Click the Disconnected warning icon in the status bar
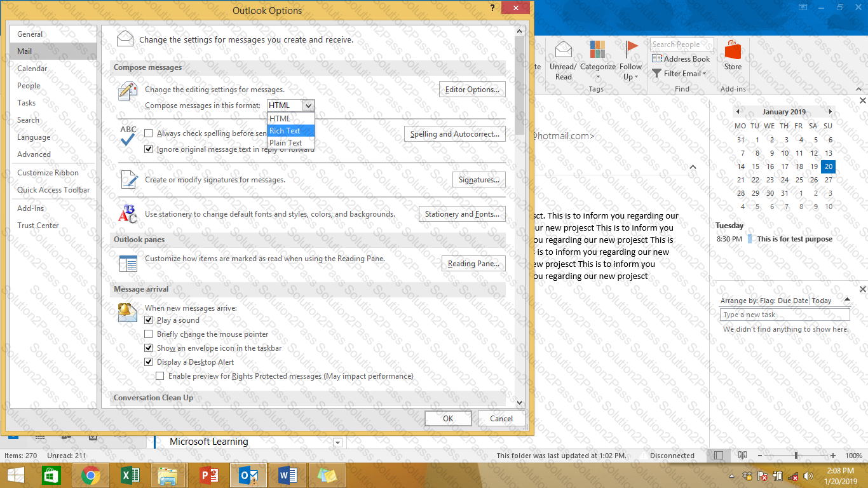 click(644, 456)
